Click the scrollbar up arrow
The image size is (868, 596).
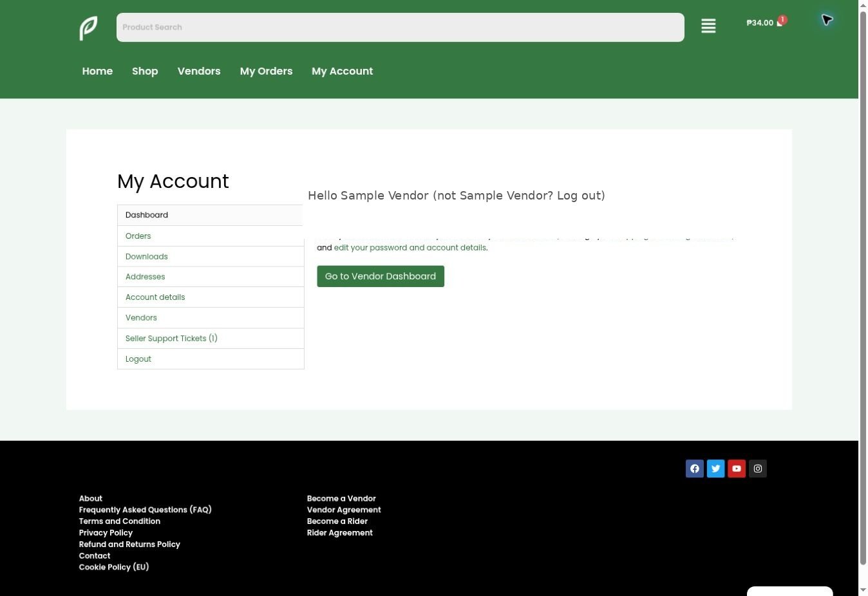coord(863,5)
